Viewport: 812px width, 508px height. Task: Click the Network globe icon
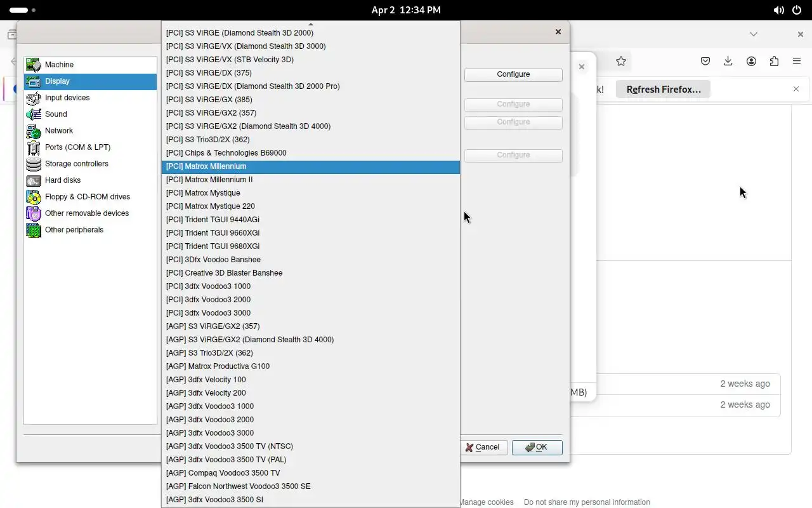34,131
